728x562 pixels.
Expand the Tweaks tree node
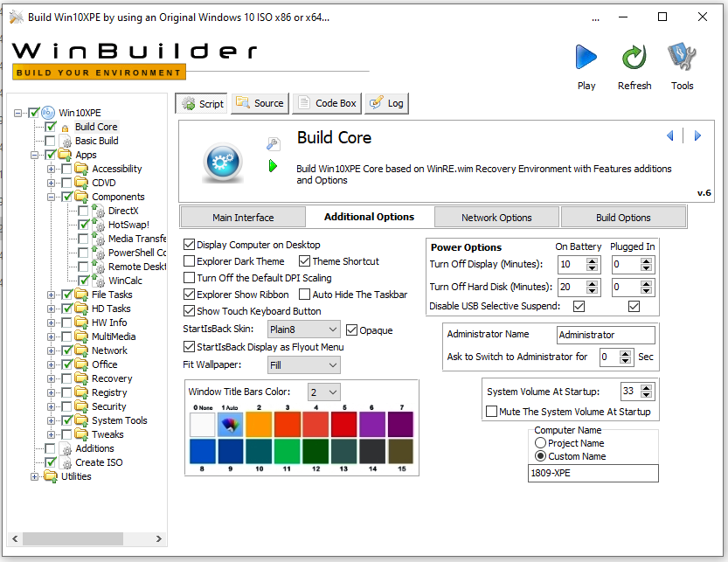tap(51, 434)
